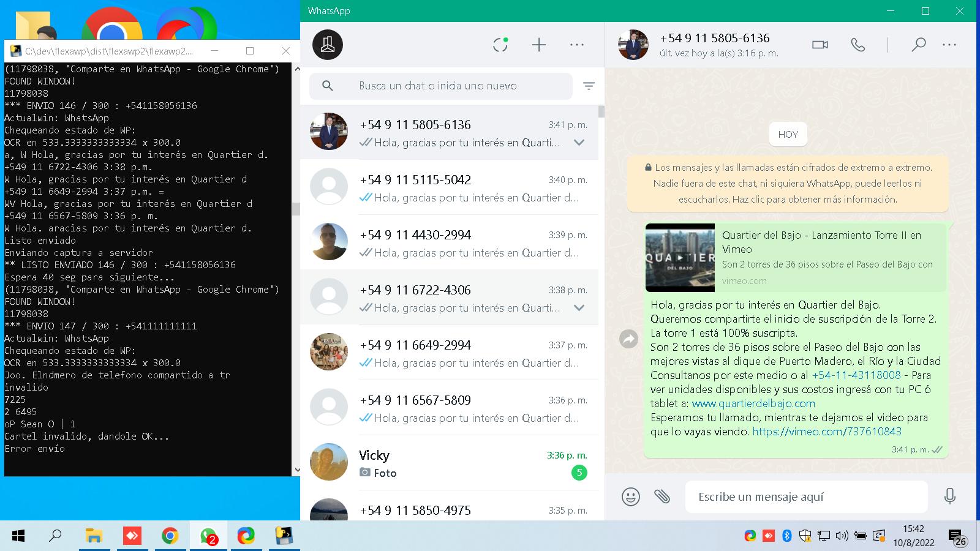Click the end-to-end encryption notice

pos(788,183)
